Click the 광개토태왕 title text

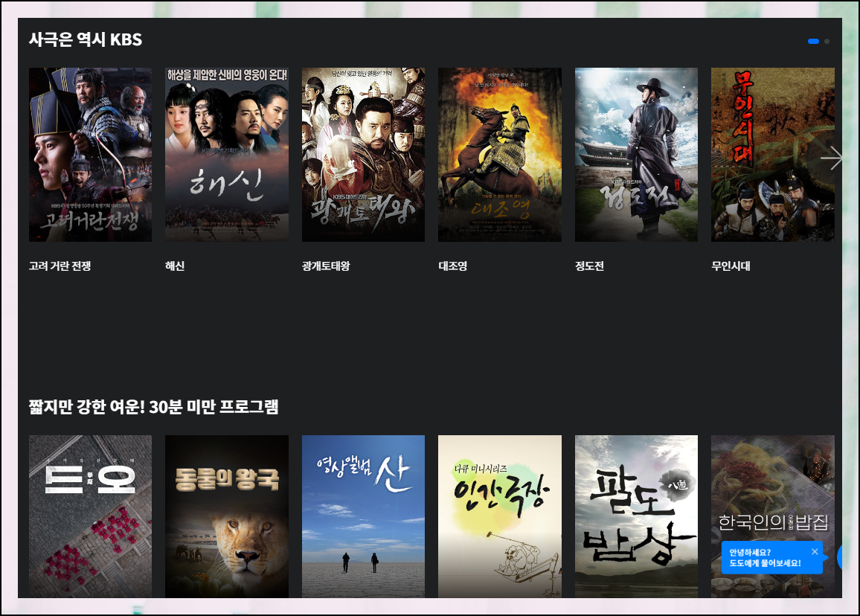pos(326,266)
